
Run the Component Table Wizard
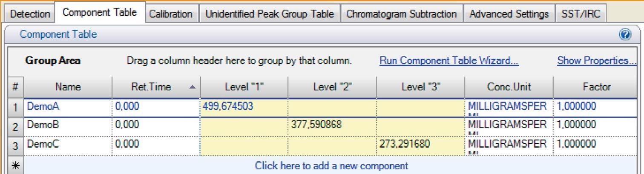pyautogui.click(x=449, y=61)
